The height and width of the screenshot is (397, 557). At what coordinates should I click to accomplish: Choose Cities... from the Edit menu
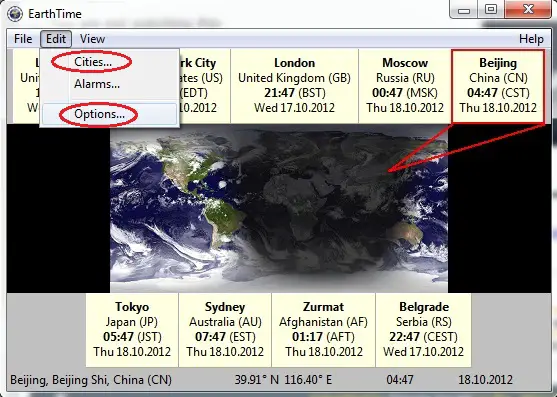[x=93, y=62]
